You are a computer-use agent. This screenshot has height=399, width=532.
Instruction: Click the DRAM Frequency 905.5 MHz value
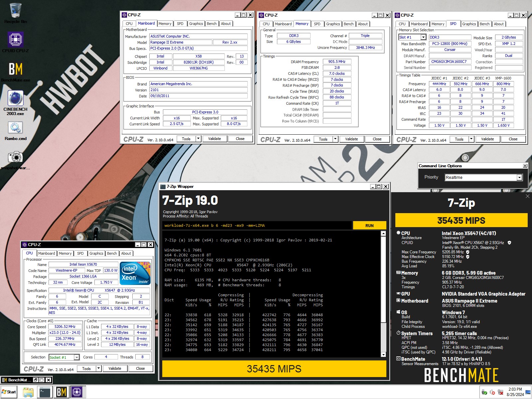(337, 62)
